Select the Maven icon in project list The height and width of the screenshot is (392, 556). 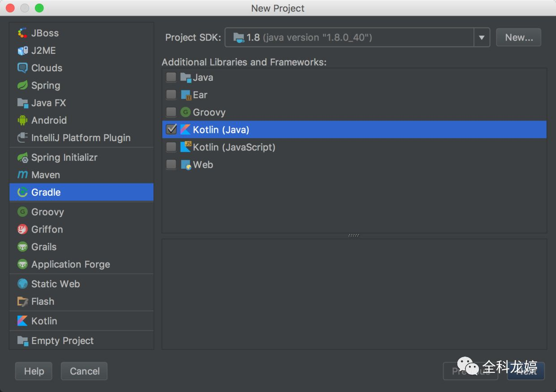point(22,175)
